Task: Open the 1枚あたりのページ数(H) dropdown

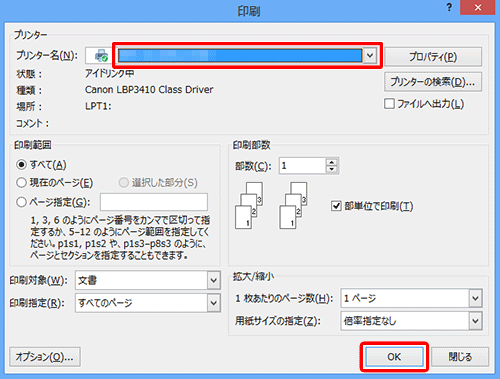Action: pos(476,298)
